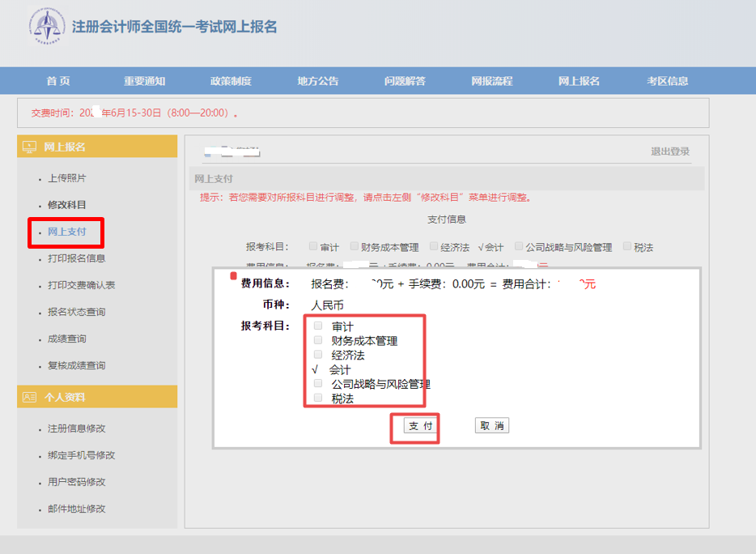Check the 财务成本管理 checkbox in dialog

[x=318, y=340]
